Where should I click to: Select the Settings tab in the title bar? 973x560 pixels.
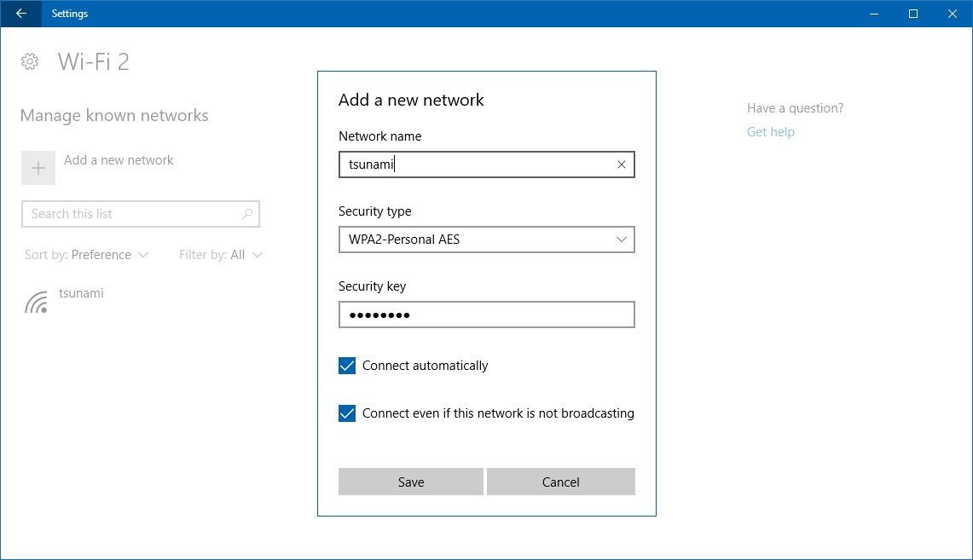tap(70, 14)
